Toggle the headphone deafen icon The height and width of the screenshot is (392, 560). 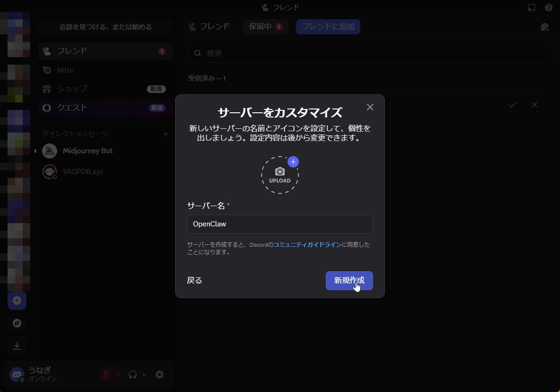(133, 374)
